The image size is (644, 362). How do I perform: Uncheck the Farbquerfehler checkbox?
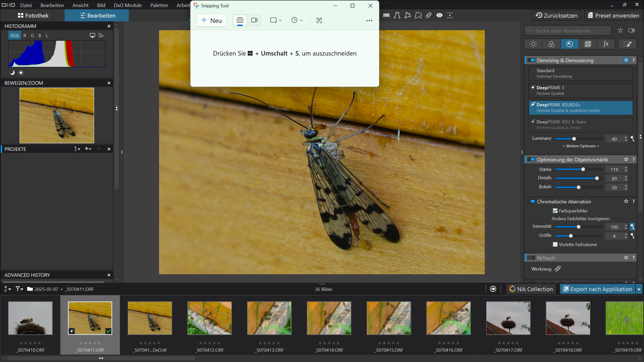pos(555,211)
